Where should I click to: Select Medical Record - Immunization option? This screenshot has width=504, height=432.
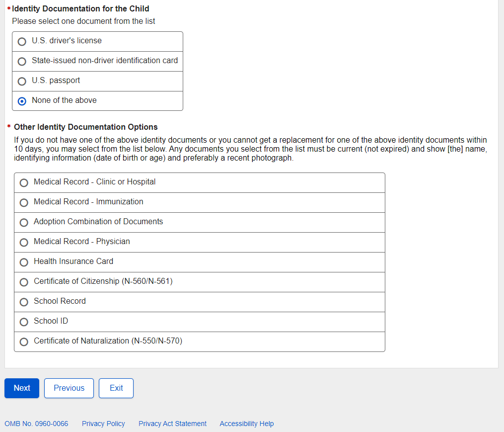pos(24,203)
